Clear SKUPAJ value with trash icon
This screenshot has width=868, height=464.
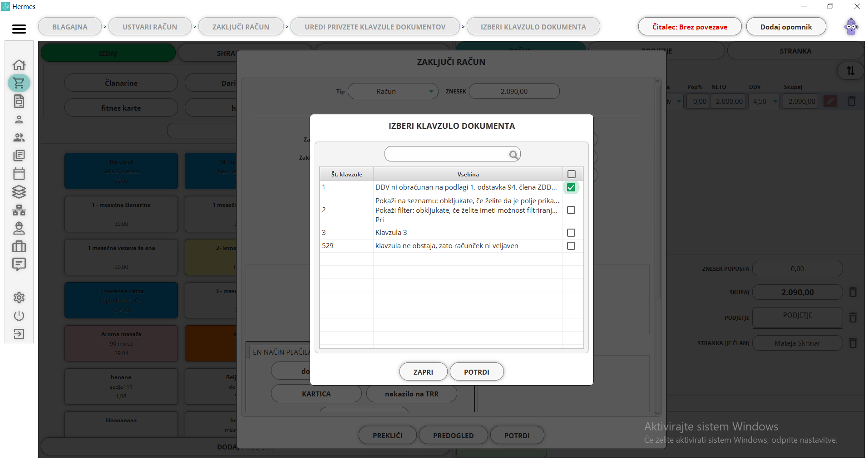[853, 293]
